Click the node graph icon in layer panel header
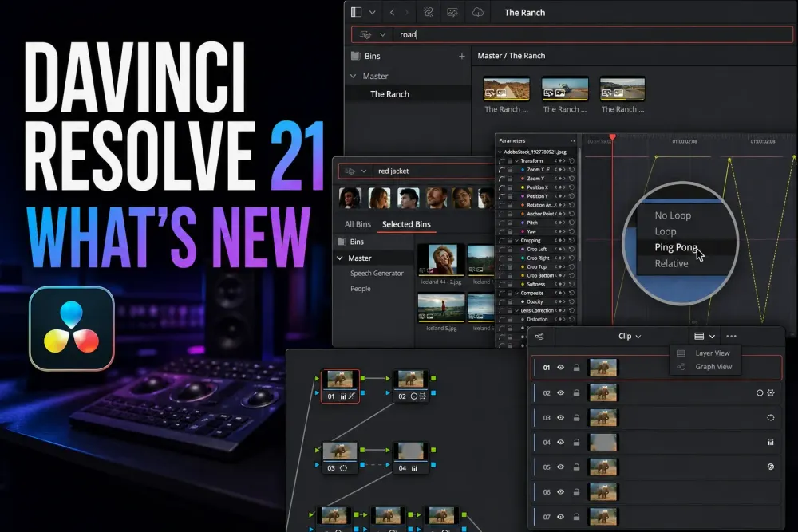 tap(539, 336)
